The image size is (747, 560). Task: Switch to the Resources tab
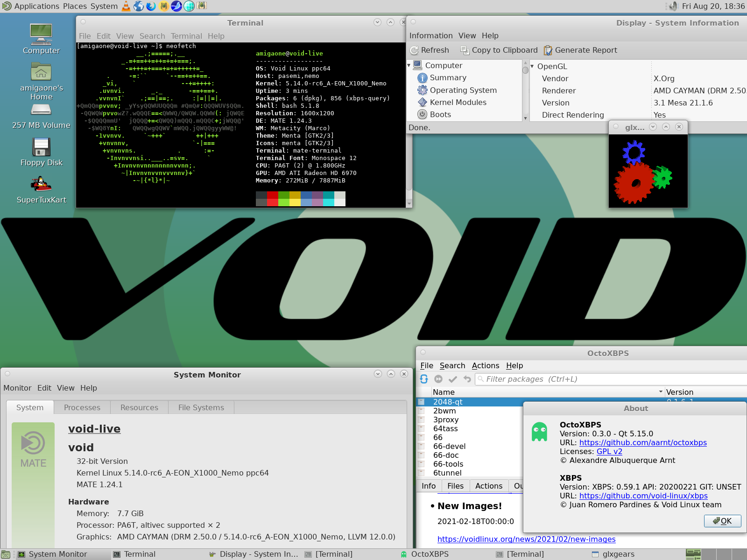139,407
